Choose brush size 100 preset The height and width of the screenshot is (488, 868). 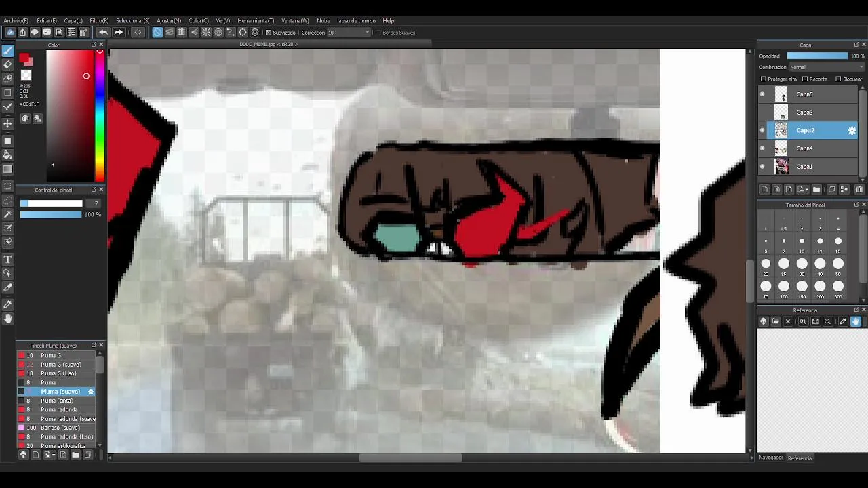pos(784,287)
